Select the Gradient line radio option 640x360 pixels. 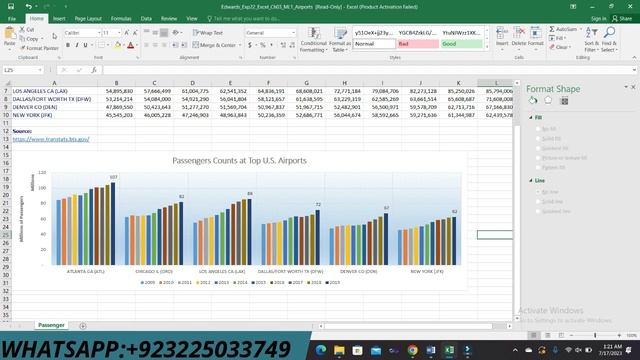[x=538, y=211]
